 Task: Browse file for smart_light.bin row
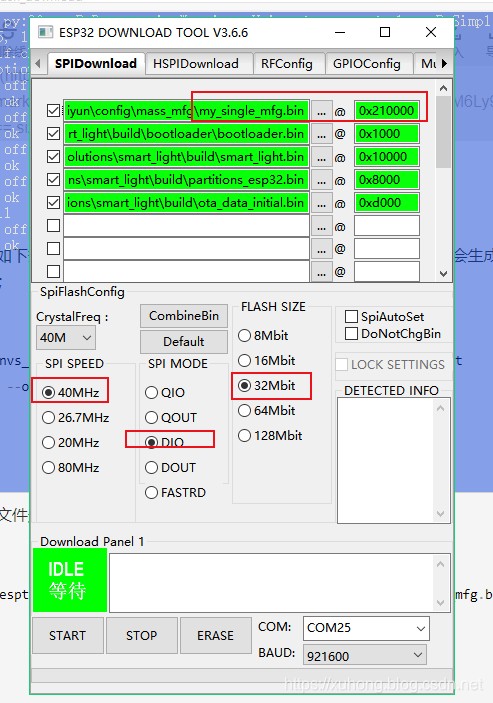(x=321, y=157)
